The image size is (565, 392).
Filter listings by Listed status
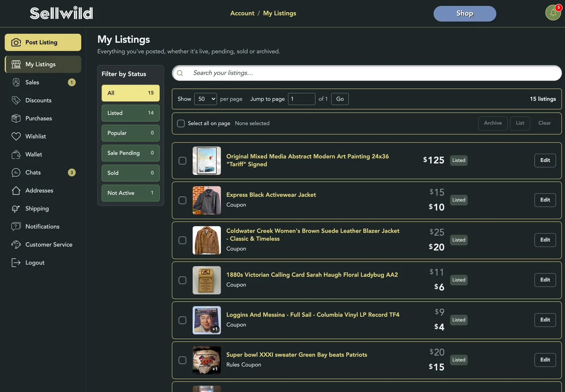pos(131,113)
